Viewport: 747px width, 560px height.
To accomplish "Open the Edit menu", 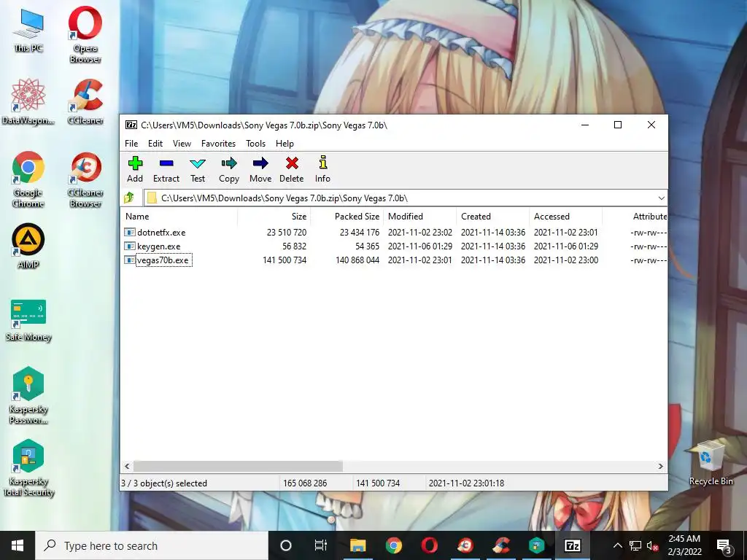I will coord(155,144).
